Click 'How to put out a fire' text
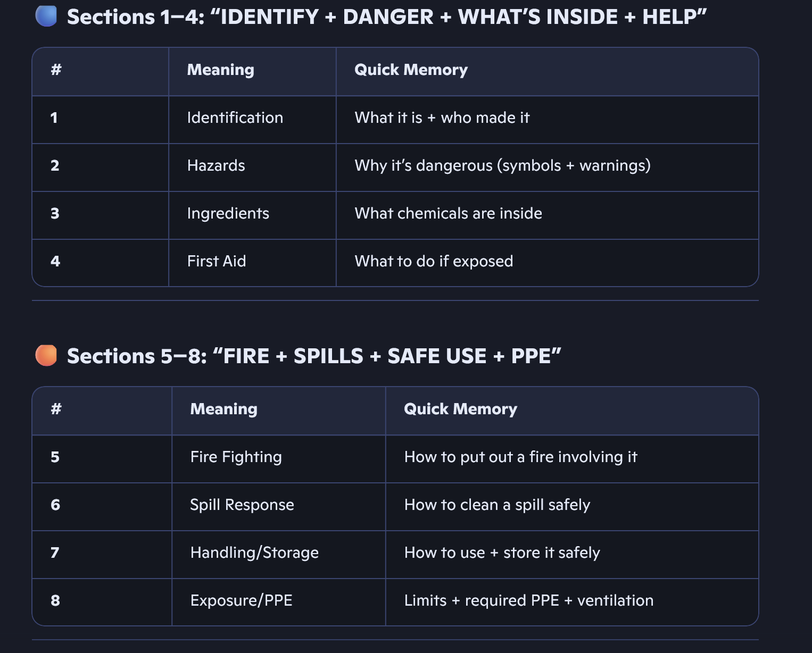Viewport: 812px width, 653px height. coord(520,457)
